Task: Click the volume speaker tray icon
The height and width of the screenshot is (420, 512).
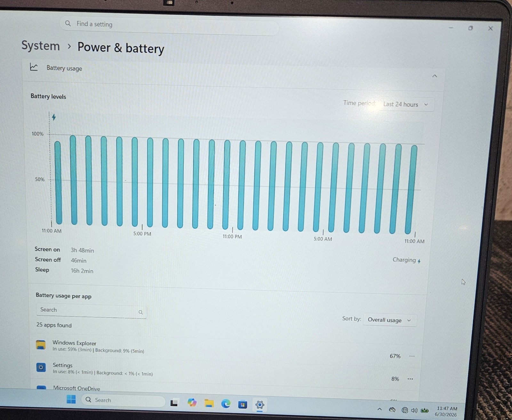Action: pyautogui.click(x=414, y=410)
